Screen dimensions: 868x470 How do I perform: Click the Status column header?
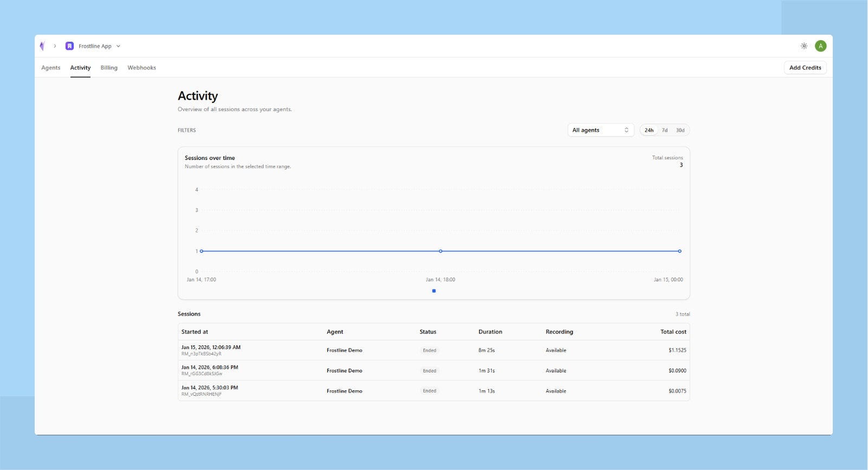(x=428, y=332)
